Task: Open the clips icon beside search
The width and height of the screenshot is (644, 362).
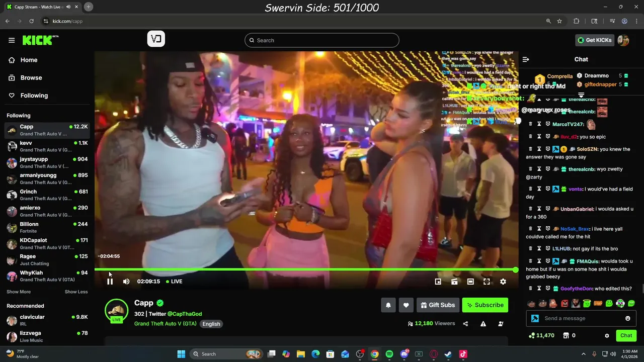Action: click(156, 39)
